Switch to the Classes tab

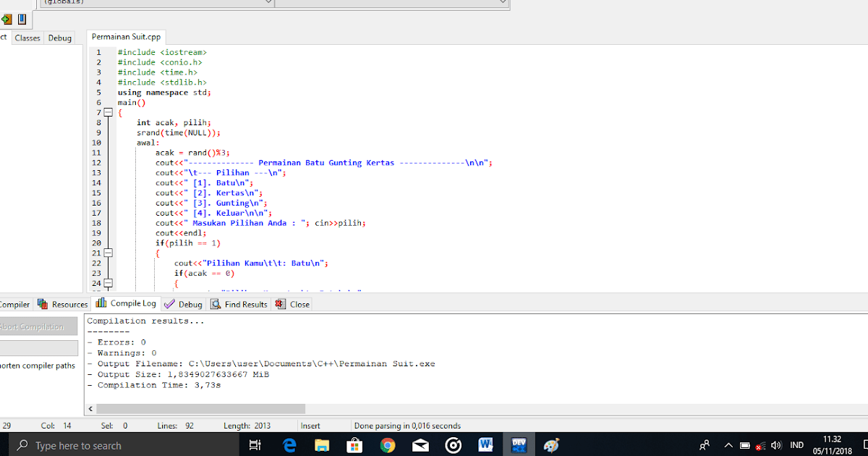27,38
